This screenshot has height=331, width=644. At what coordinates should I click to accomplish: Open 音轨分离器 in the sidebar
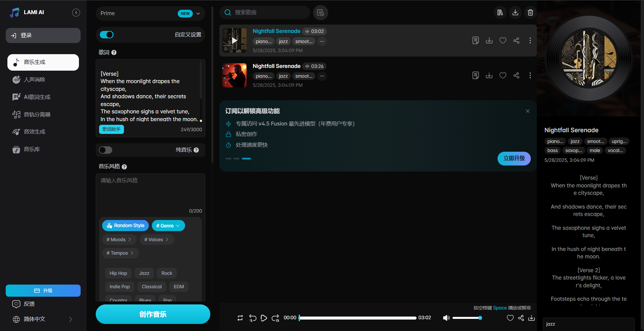point(43,115)
